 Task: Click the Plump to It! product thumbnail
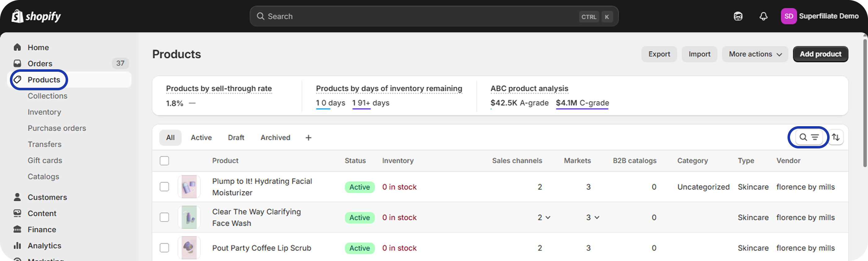(x=189, y=186)
